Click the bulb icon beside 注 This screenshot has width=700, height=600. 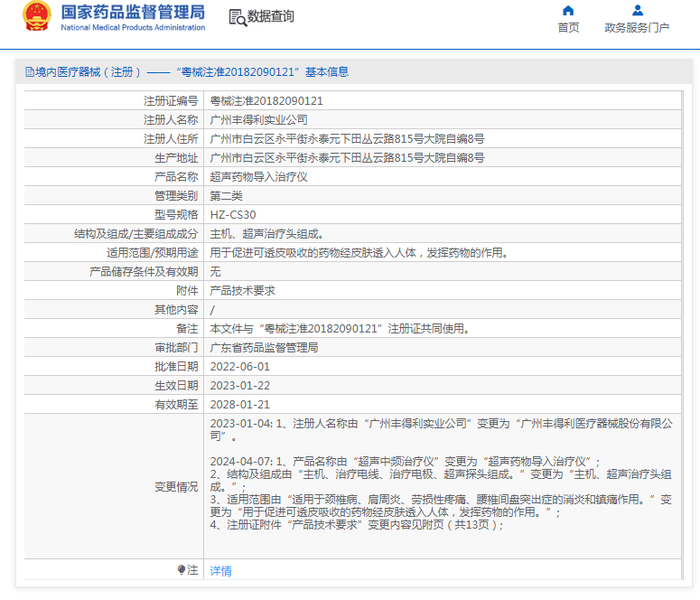point(182,569)
